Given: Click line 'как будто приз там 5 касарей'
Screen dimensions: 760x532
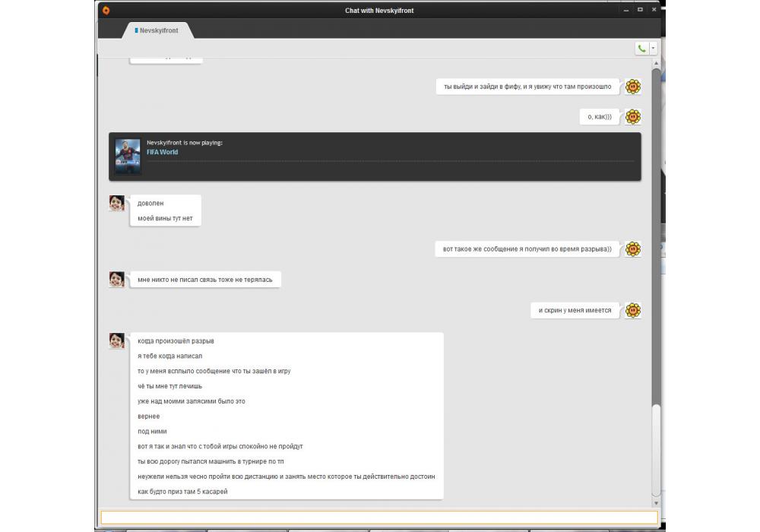Looking at the screenshot, I should point(182,491).
